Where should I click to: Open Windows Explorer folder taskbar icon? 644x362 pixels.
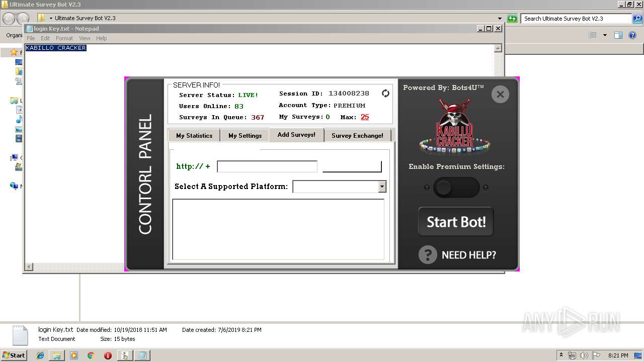click(x=57, y=355)
